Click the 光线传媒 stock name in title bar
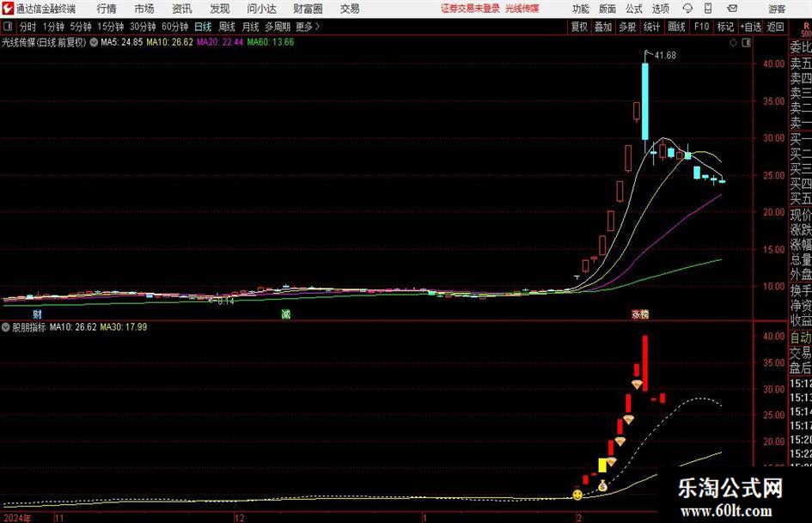Screen dimensions: 812x523 [522, 9]
